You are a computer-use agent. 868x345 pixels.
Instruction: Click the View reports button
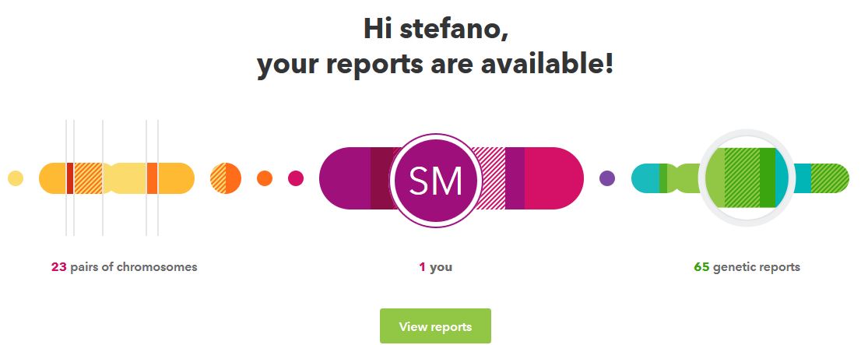tap(435, 326)
